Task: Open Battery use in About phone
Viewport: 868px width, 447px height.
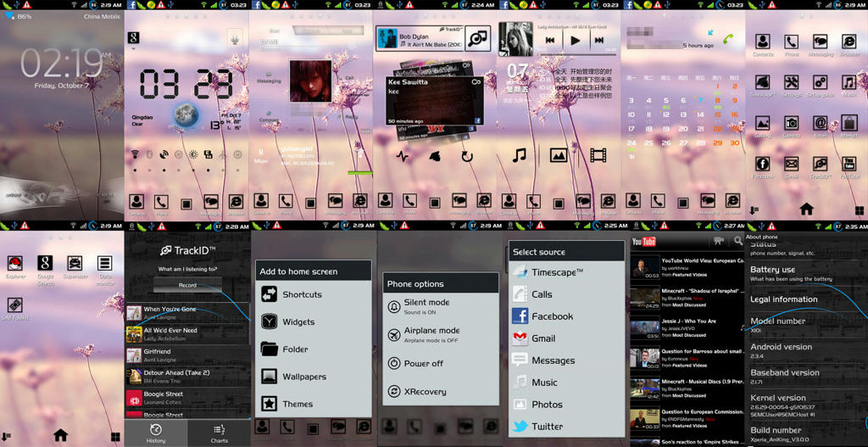Action: [x=807, y=274]
